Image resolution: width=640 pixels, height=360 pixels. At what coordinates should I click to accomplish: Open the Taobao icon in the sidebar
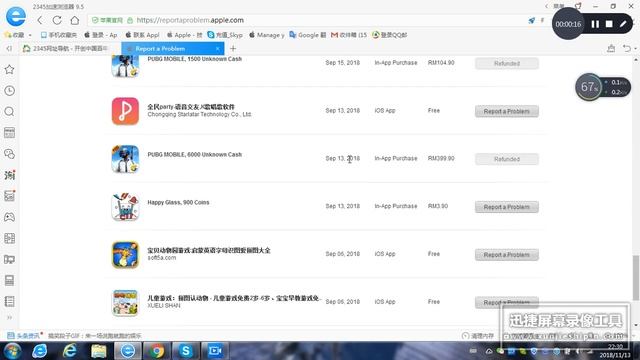(x=9, y=175)
